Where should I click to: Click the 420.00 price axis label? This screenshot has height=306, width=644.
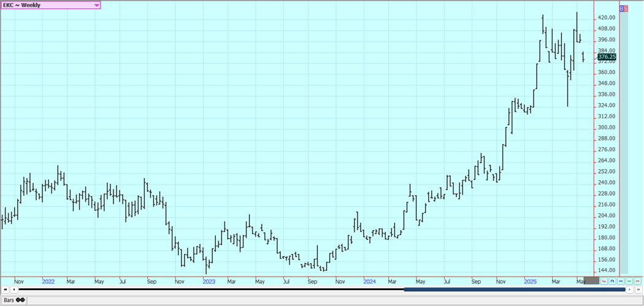pos(606,18)
